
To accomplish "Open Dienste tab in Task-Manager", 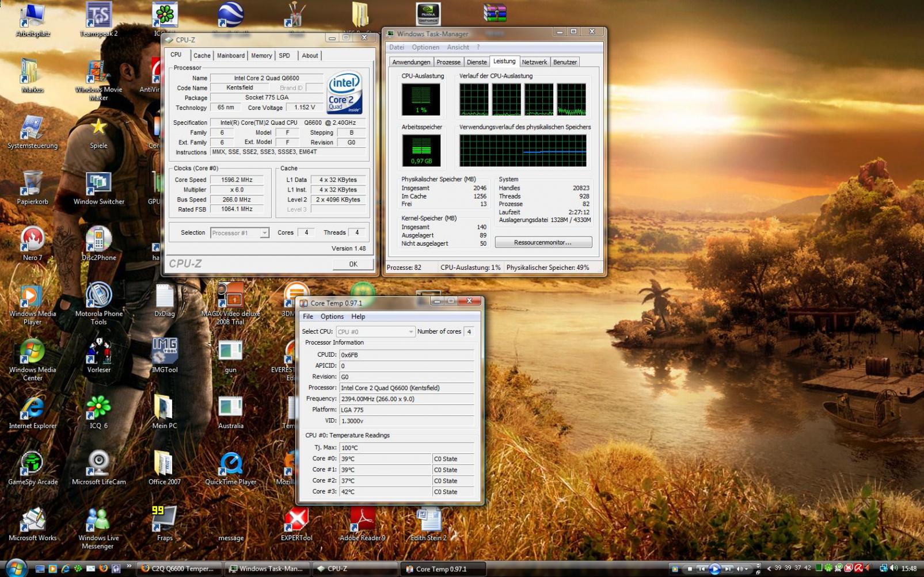I will [477, 62].
